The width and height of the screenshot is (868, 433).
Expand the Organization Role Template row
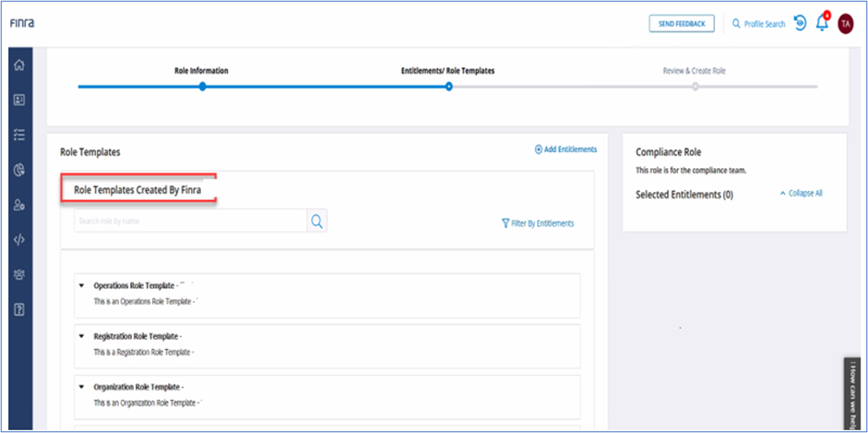click(x=81, y=387)
